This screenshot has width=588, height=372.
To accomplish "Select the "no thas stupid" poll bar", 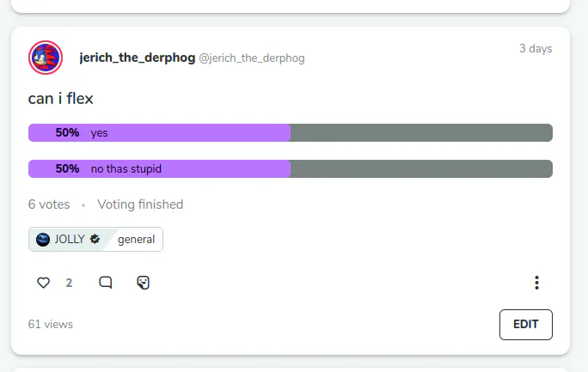I will [290, 169].
